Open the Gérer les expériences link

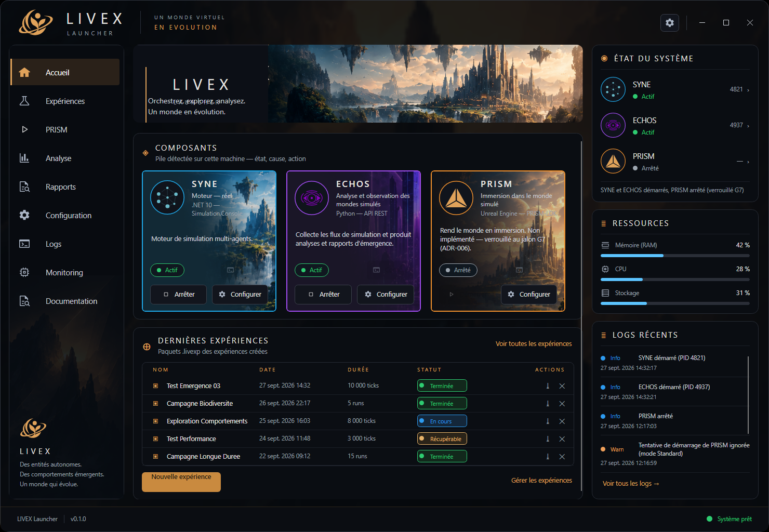pyautogui.click(x=541, y=481)
